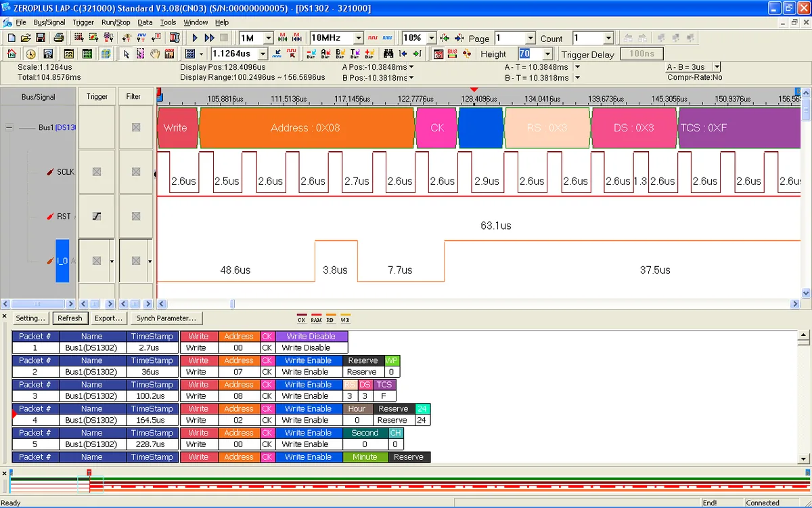812x508 pixels.
Task: Open the Height value dropdown
Action: pyautogui.click(x=547, y=54)
